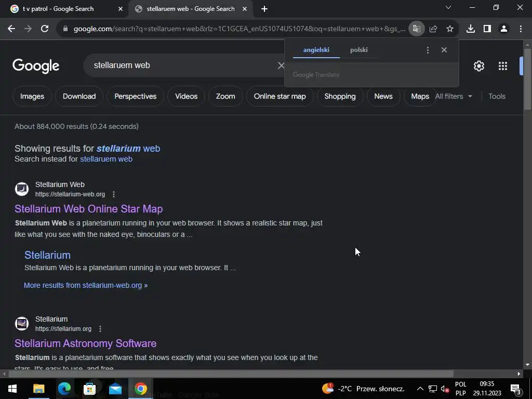The width and height of the screenshot is (532, 399).
Task: Close the Google Translate popup
Action: [x=444, y=50]
